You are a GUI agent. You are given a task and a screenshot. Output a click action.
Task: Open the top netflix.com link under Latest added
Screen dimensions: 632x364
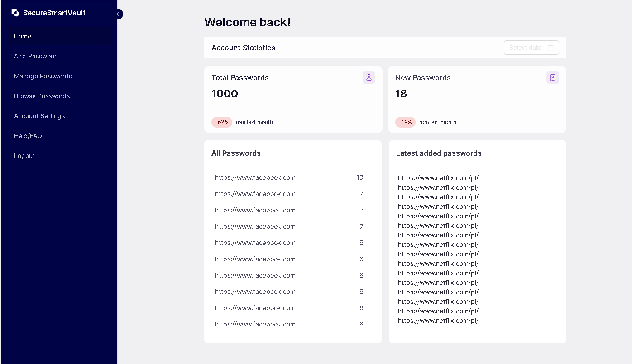[x=438, y=177]
